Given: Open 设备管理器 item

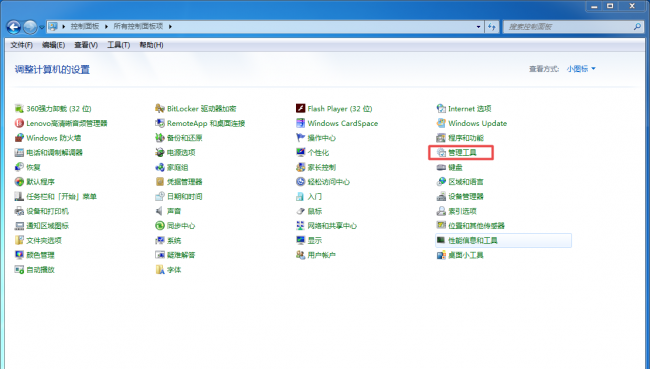Looking at the screenshot, I should tap(460, 197).
